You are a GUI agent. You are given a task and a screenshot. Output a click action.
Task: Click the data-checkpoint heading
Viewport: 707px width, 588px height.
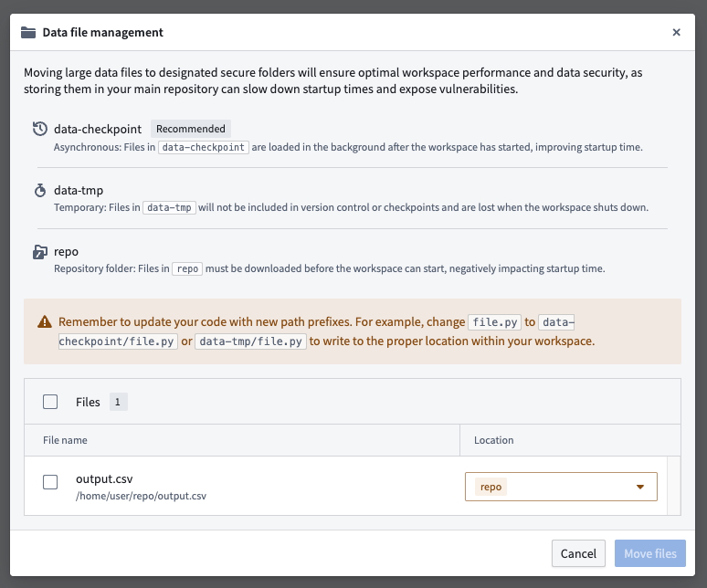pyautogui.click(x=98, y=130)
